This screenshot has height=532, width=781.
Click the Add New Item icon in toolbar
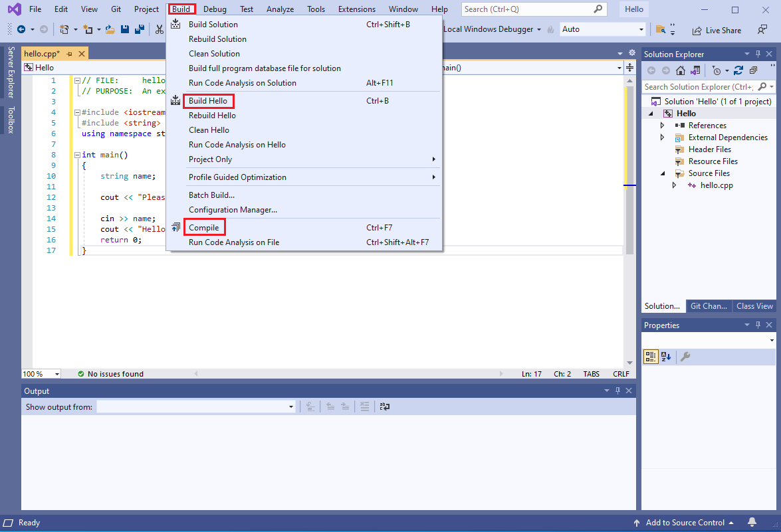(88, 29)
